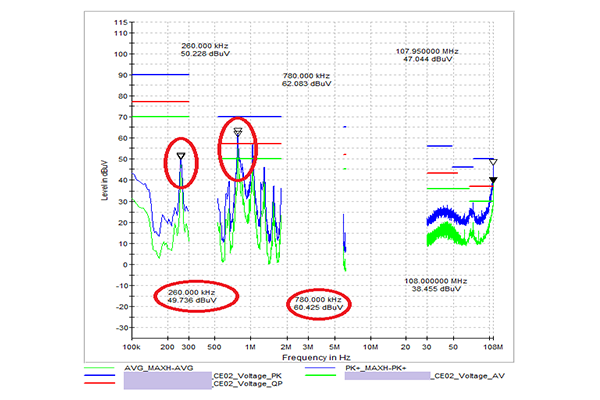
Task: Select the open triangle marker near 108M
Action: (492, 161)
